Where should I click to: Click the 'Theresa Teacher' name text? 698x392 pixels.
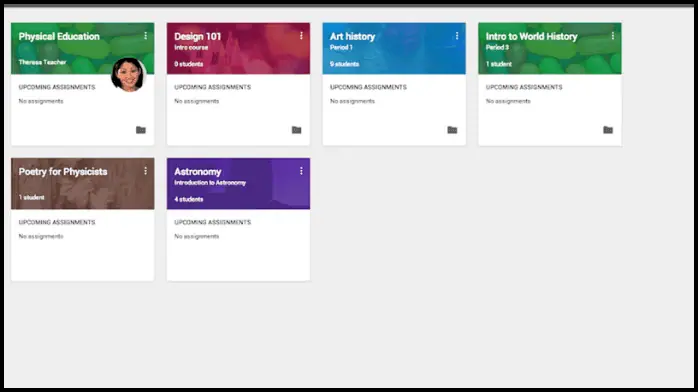point(42,62)
